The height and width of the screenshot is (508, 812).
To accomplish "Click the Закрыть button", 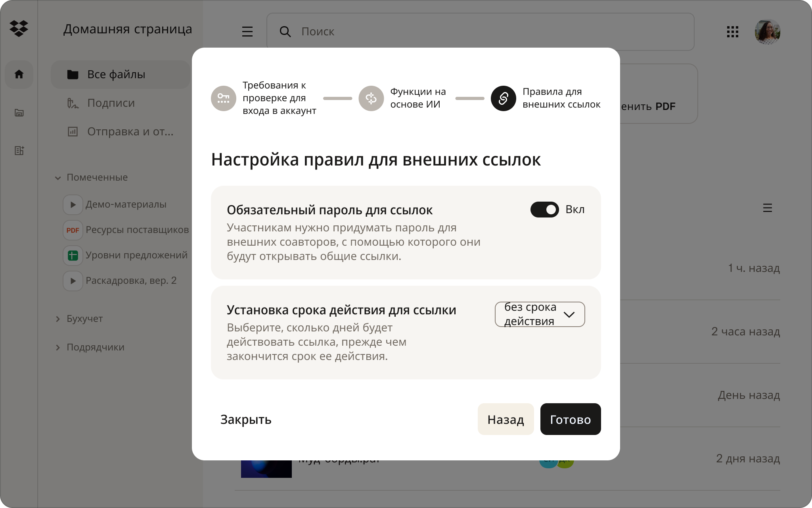I will (246, 419).
